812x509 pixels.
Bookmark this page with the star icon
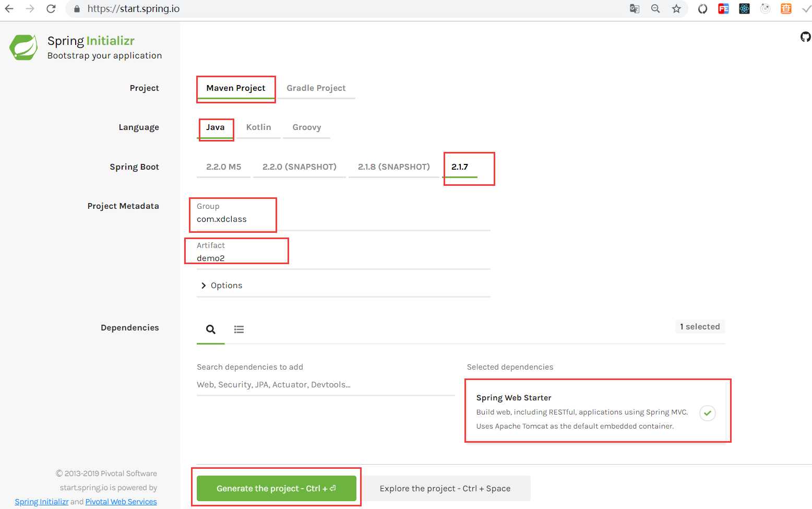[676, 9]
